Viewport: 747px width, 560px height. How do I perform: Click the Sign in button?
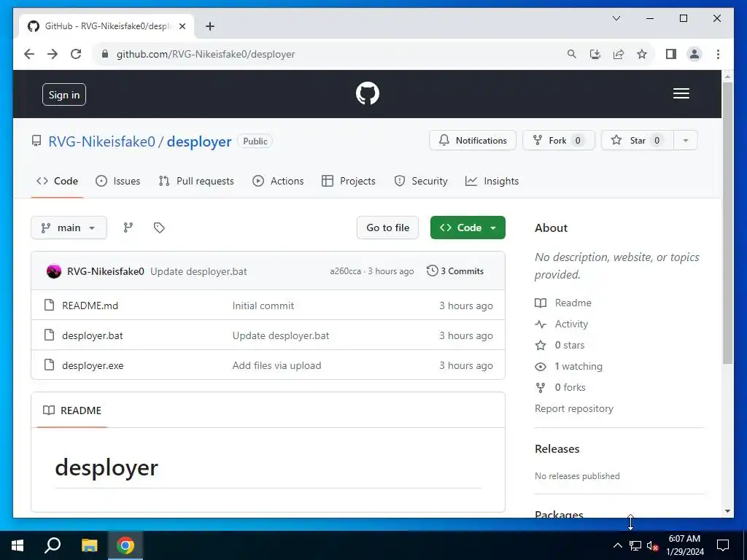[64, 94]
